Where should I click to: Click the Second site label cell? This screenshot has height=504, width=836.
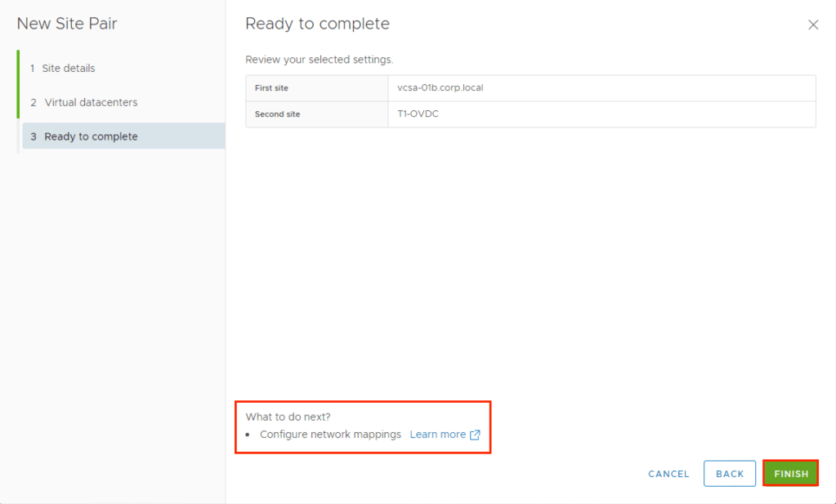(277, 114)
